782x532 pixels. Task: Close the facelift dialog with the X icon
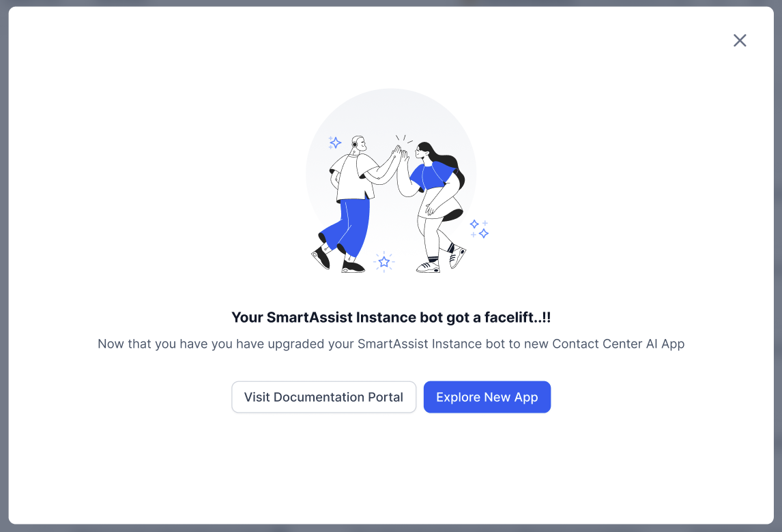[740, 40]
